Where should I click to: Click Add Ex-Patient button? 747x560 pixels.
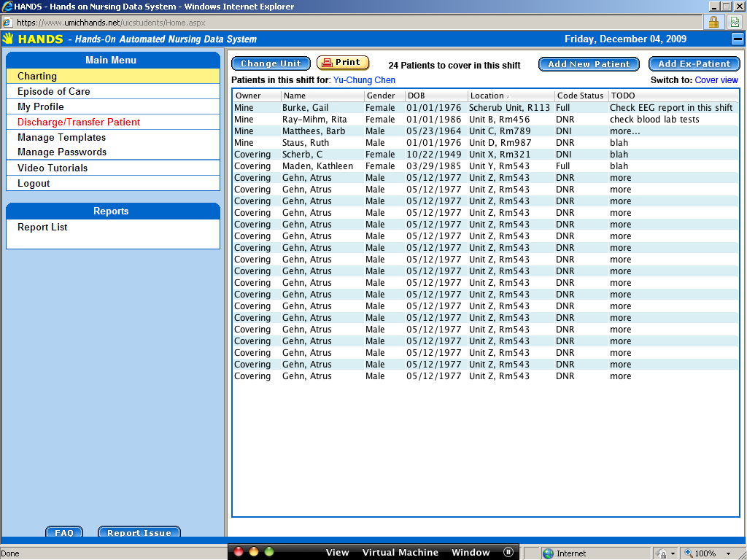[x=694, y=64]
